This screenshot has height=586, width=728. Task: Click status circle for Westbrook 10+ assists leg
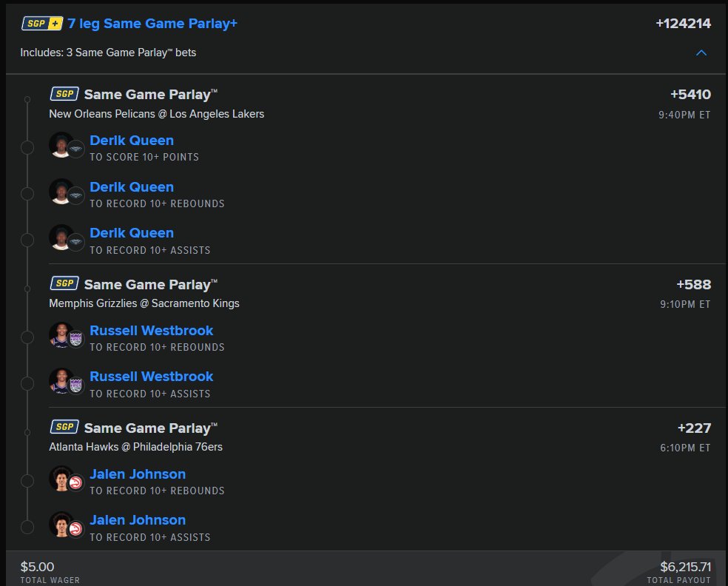[x=27, y=383]
